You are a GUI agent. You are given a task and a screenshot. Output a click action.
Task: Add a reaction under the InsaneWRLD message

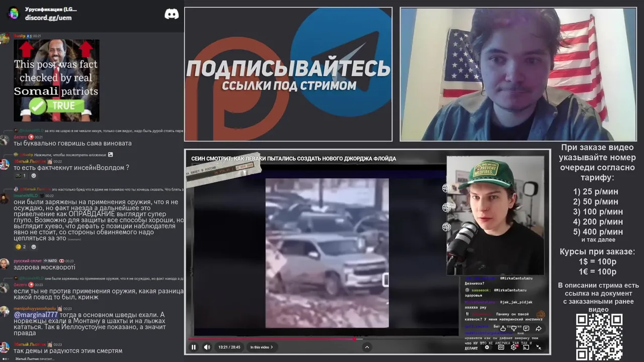[34, 247]
